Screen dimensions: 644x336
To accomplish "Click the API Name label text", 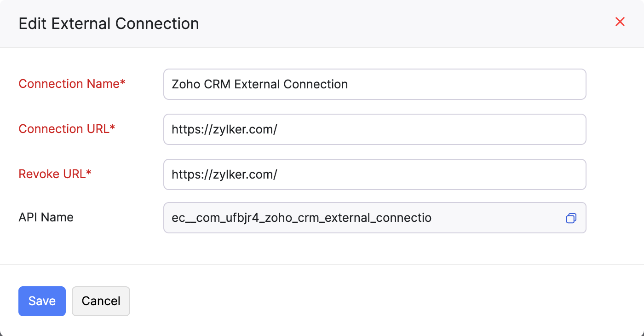I will tap(46, 217).
